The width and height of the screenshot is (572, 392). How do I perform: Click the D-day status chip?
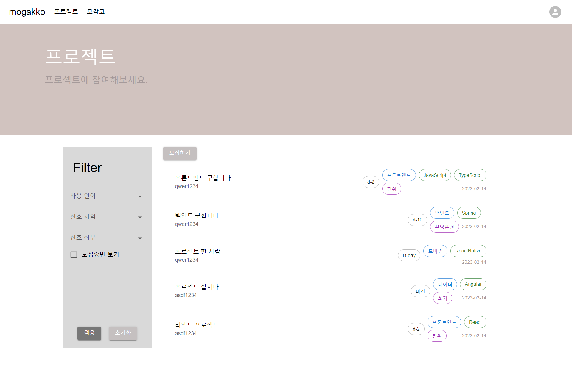pyautogui.click(x=409, y=256)
